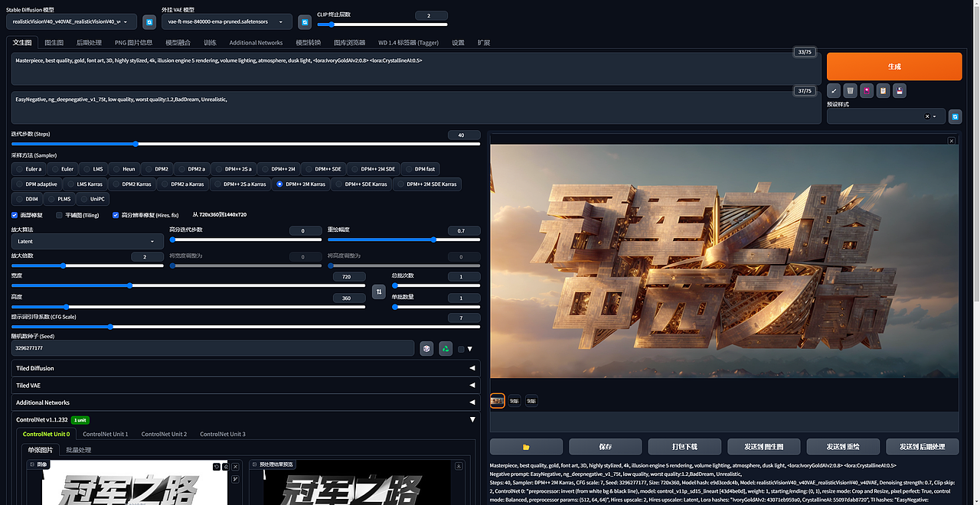This screenshot has width=980, height=505.
Task: Select the first gallery thumbnail
Action: [498, 400]
